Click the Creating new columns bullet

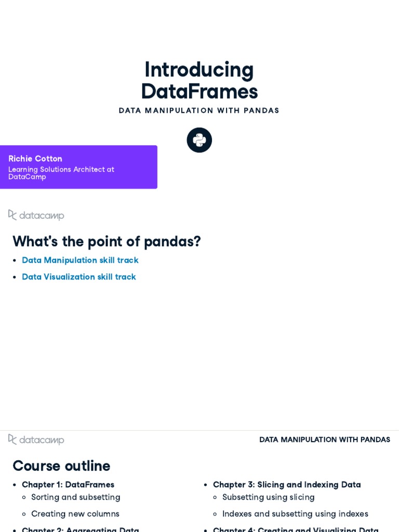click(75, 514)
